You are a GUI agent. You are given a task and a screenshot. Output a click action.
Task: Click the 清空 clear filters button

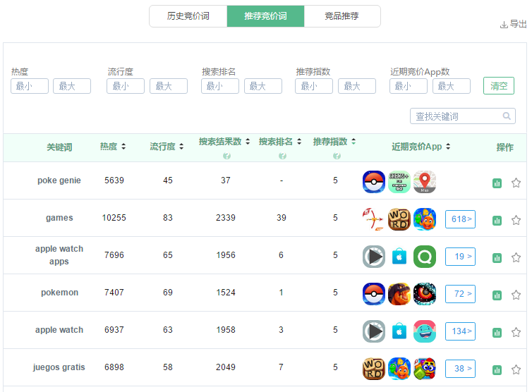coord(499,86)
